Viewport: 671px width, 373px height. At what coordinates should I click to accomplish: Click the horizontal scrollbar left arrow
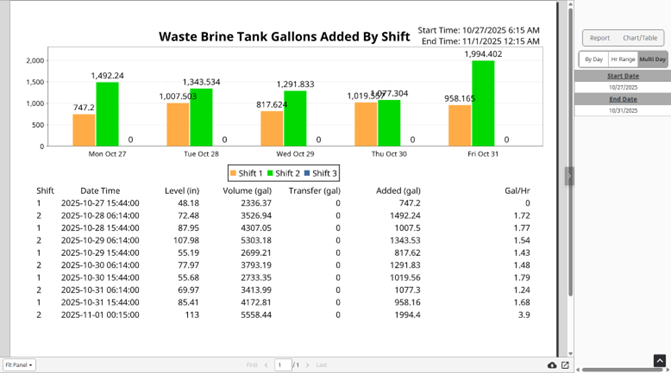(579, 370)
